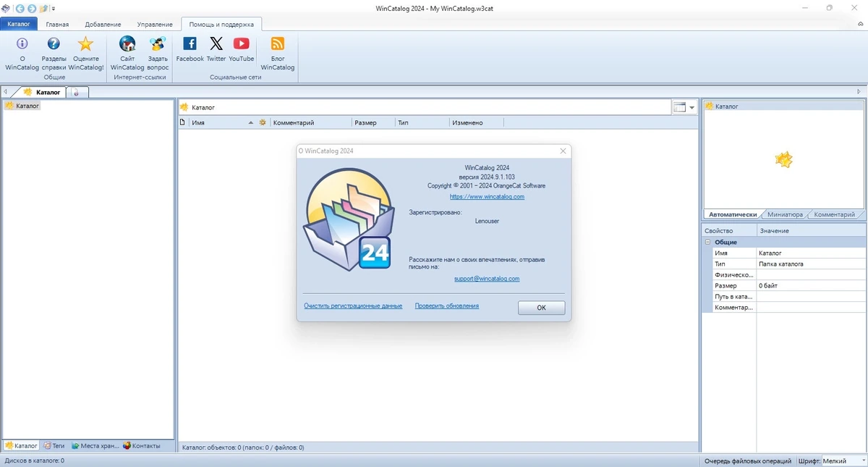The height and width of the screenshot is (467, 868).
Task: Switch to the Главная ribbon tab
Action: point(57,24)
